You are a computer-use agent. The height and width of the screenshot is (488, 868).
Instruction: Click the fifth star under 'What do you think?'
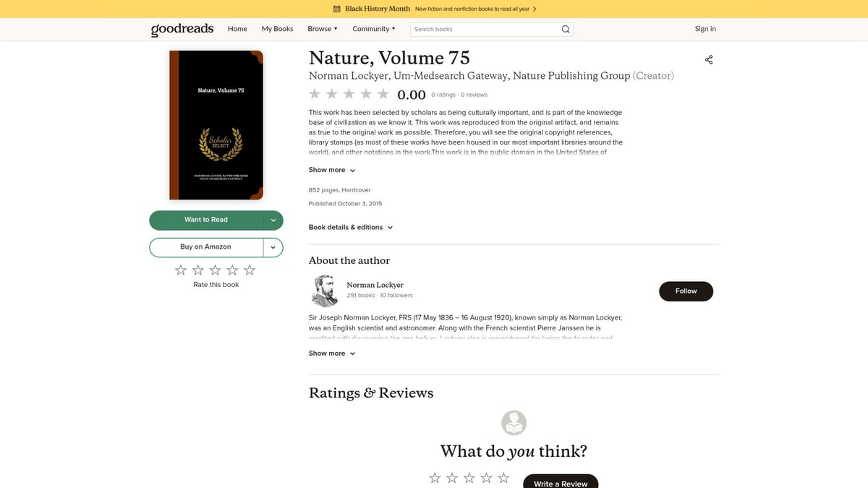(x=503, y=478)
